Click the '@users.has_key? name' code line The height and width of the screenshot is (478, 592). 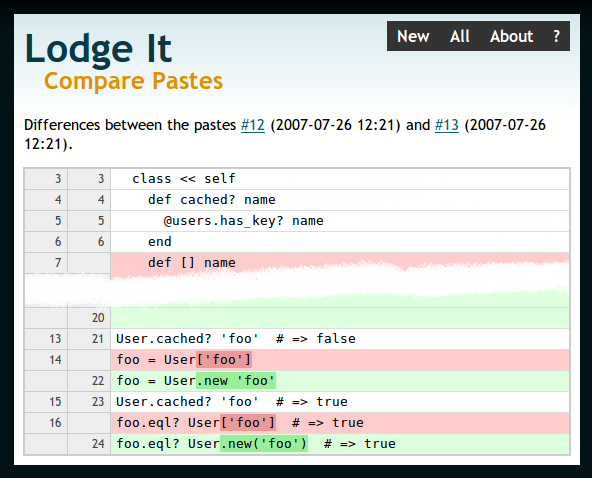(244, 220)
